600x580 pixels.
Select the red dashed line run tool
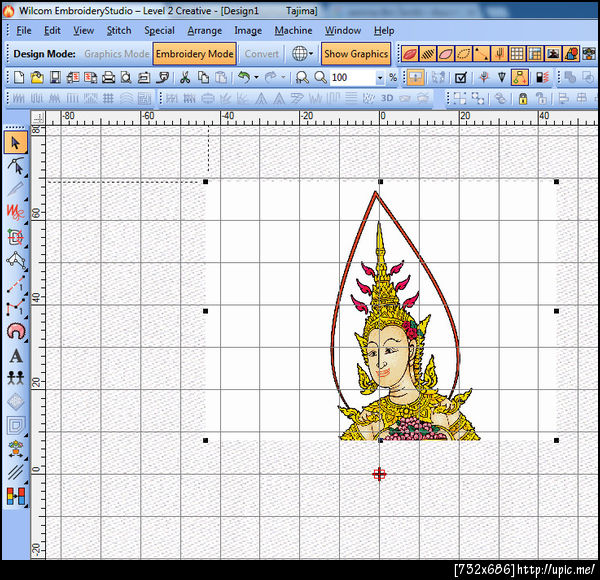[15, 284]
